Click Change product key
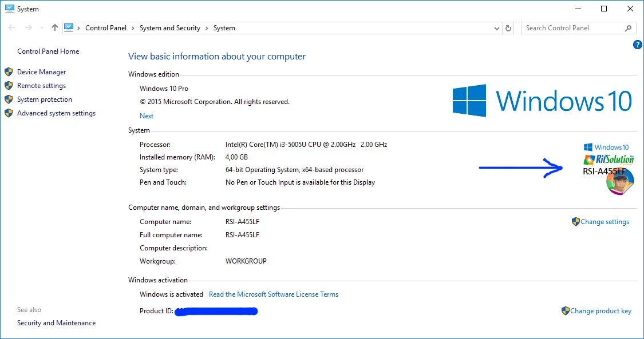644x339 pixels. click(x=600, y=311)
